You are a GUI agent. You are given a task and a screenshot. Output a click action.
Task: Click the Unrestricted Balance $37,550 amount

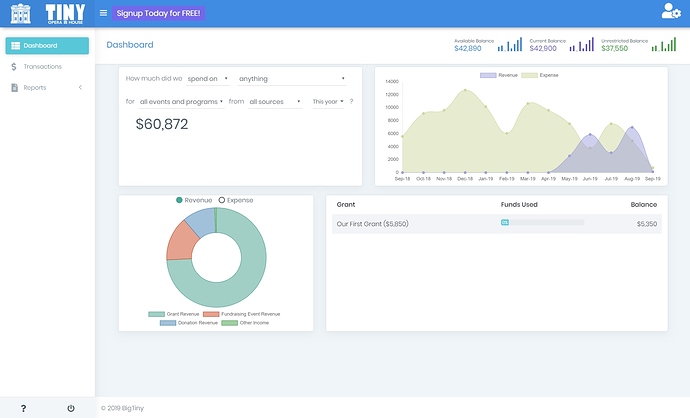[615, 48]
